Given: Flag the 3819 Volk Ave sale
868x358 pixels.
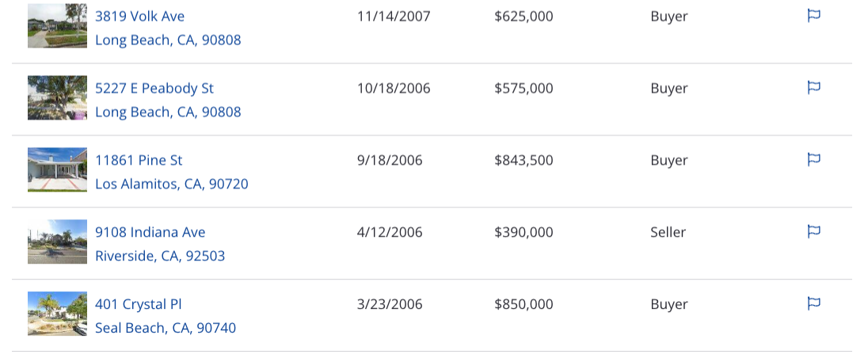Looking at the screenshot, I should coord(813,16).
